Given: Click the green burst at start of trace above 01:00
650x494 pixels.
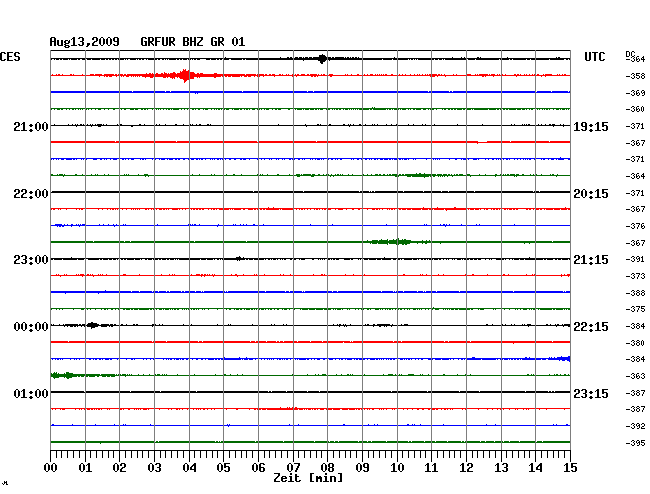Looking at the screenshot, I should (63, 375).
